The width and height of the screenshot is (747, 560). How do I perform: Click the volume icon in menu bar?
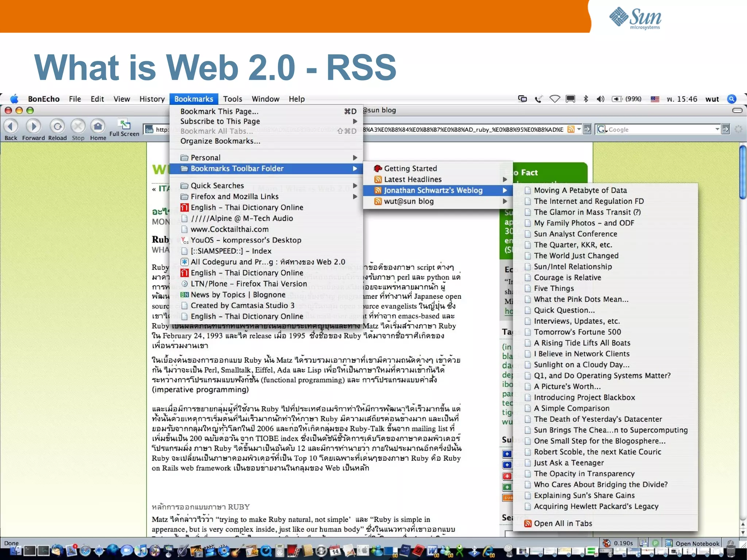(x=600, y=99)
